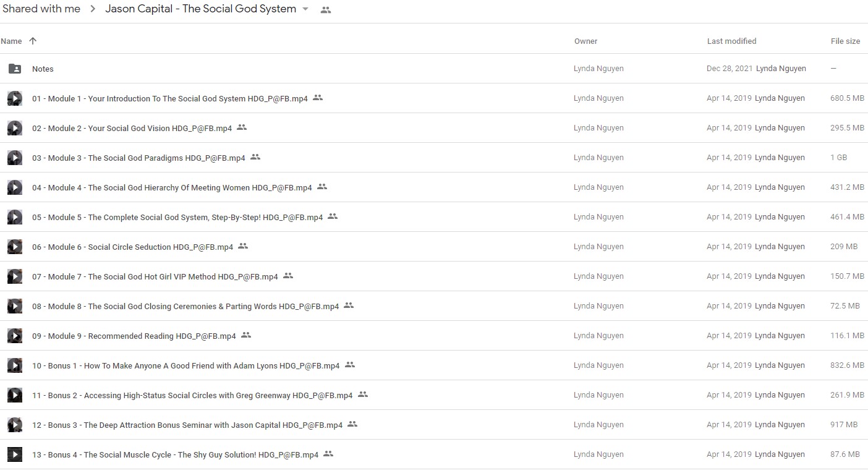The width and height of the screenshot is (868, 473).
Task: Click the File size column header
Action: pos(845,41)
